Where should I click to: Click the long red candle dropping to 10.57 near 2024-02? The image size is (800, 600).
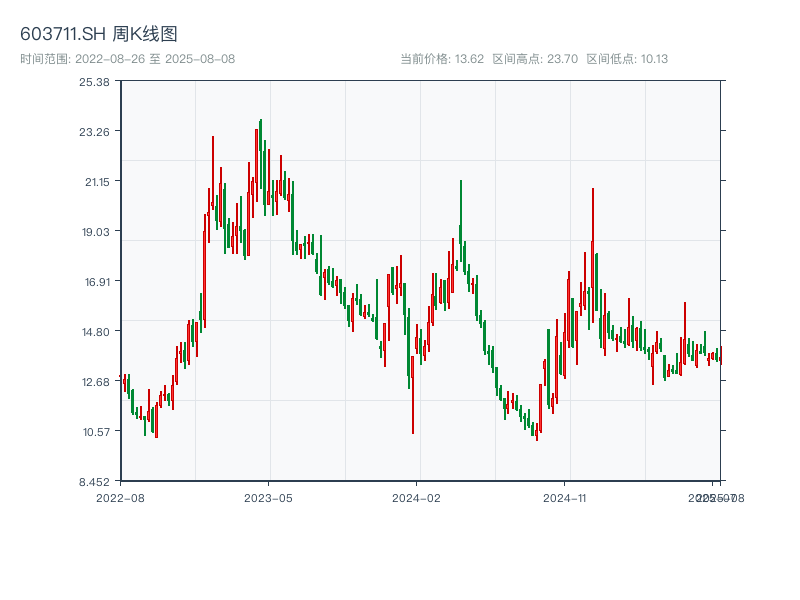click(x=413, y=395)
